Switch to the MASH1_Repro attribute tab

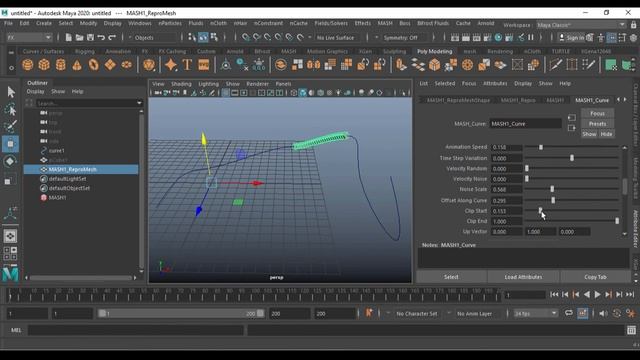tap(518, 100)
